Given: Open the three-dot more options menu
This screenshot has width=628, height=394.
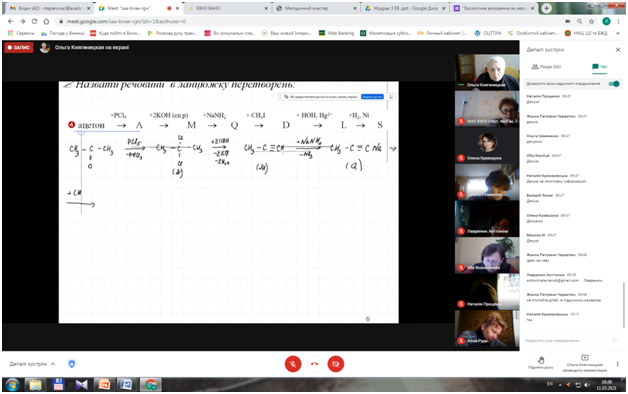Looking at the screenshot, I should tap(617, 364).
